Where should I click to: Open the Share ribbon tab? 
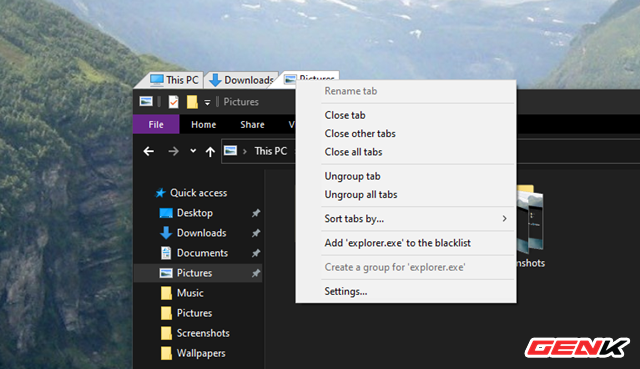pos(252,124)
